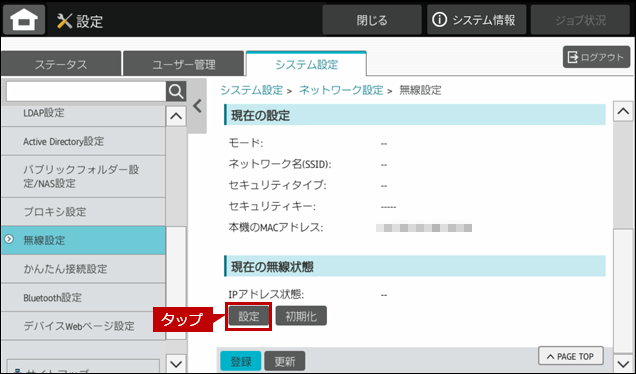Click content area scroll down arrow
Screen dimensions: 636x374
[x=623, y=363]
